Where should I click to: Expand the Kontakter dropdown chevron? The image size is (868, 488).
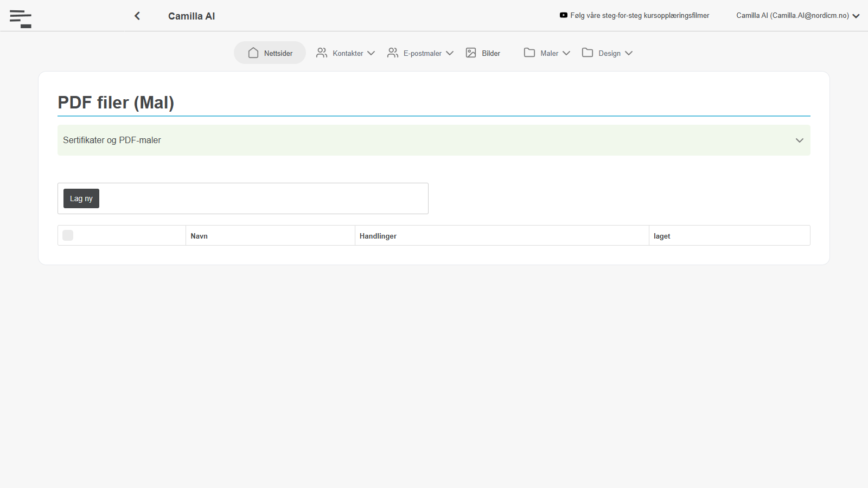click(371, 53)
